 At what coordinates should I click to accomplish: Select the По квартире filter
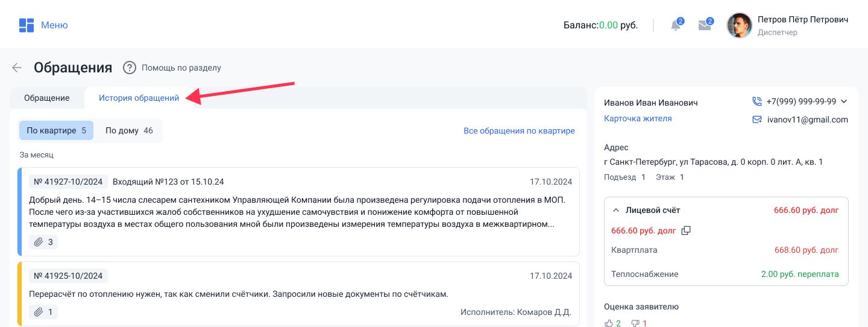[56, 130]
